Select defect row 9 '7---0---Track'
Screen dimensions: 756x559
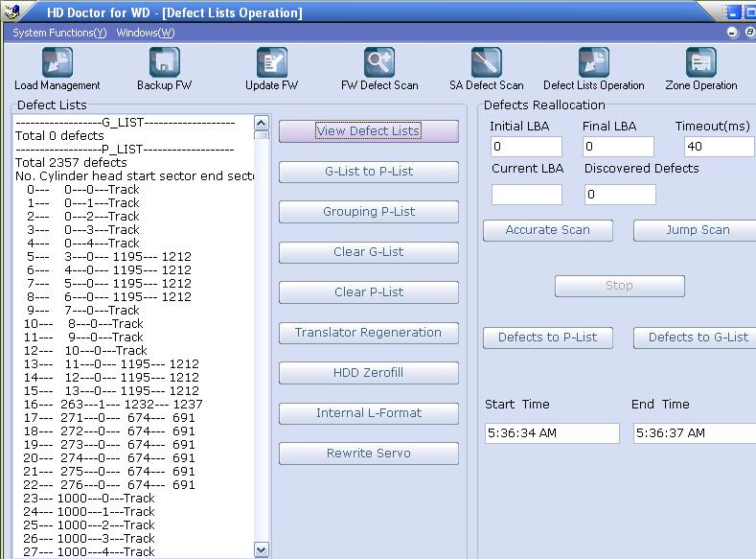click(x=83, y=310)
